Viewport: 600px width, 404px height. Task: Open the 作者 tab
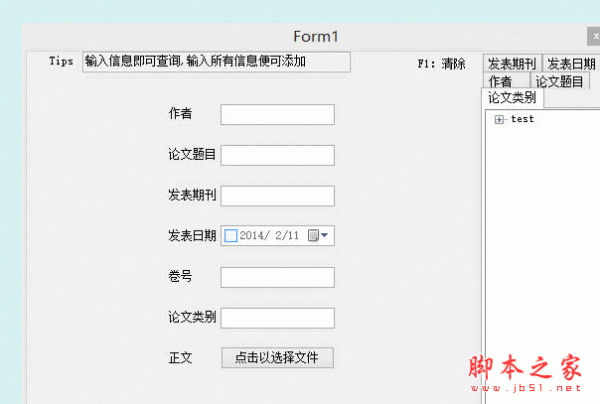click(506, 81)
